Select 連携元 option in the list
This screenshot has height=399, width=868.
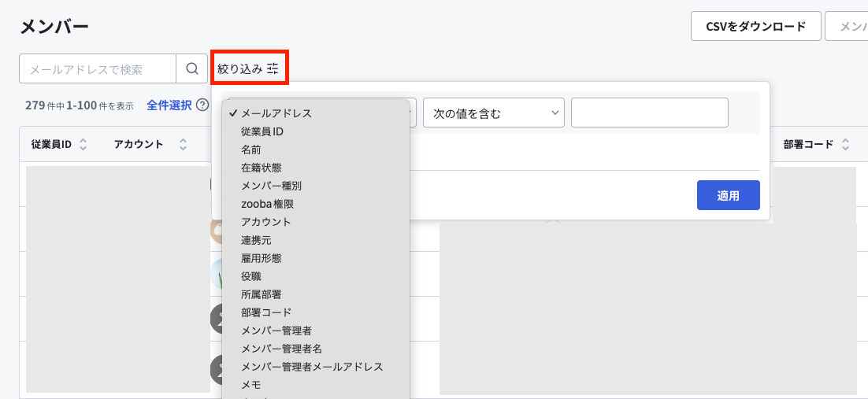pyautogui.click(x=316, y=239)
